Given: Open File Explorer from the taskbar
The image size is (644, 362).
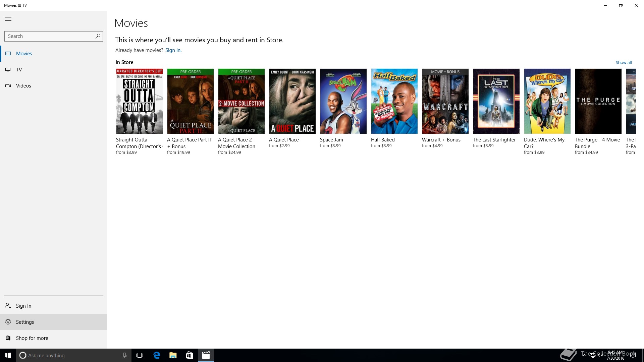Looking at the screenshot, I should click(173, 355).
